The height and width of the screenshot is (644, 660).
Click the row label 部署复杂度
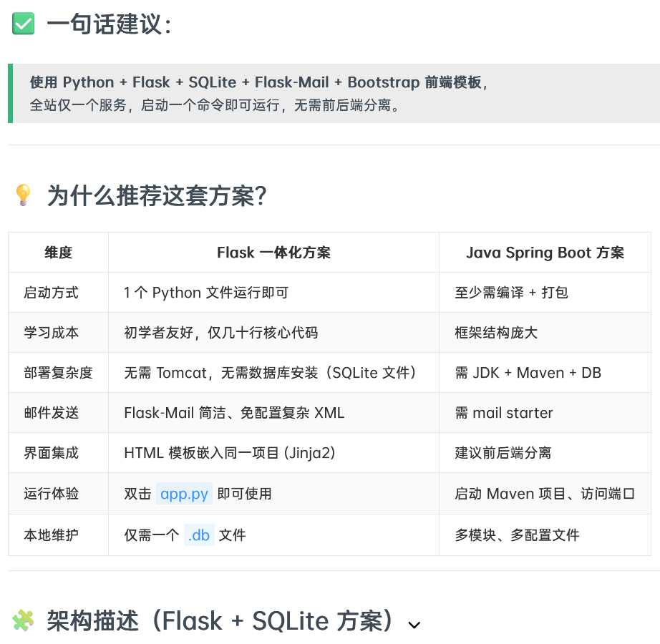58,373
